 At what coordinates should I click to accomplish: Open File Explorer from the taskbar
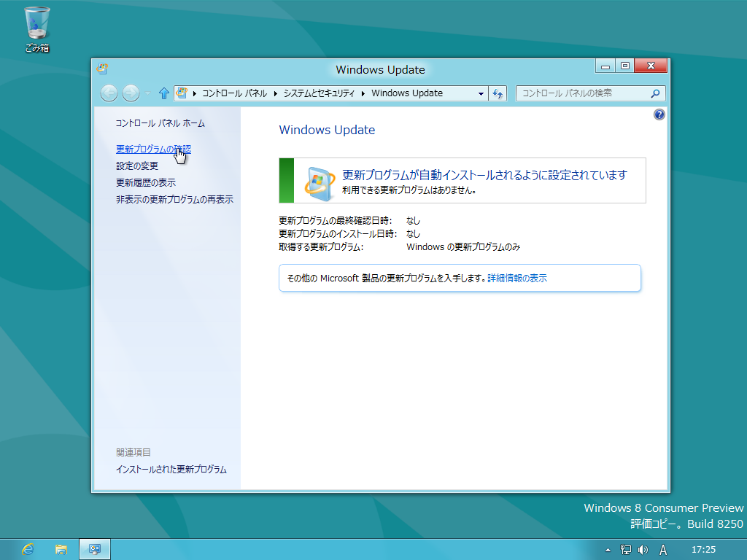pos(61,550)
